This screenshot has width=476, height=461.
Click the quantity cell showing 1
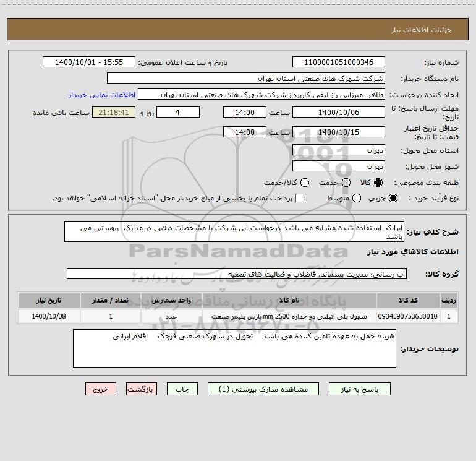[111, 316]
